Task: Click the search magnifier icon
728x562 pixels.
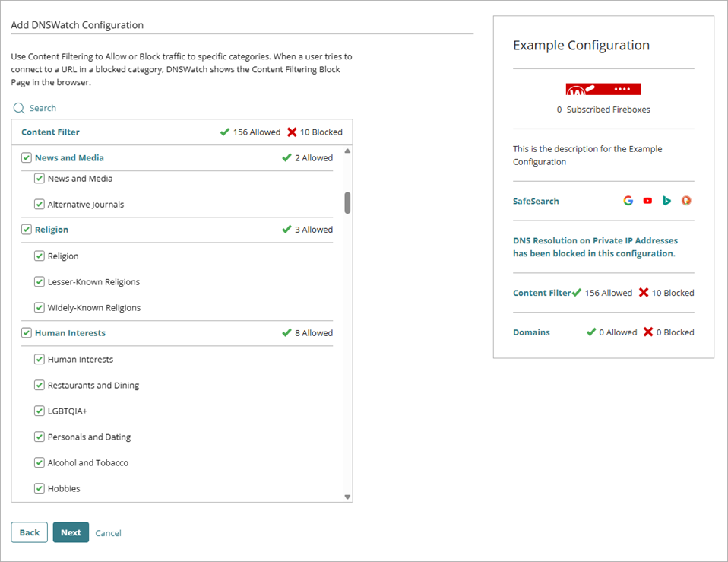Action: 19,108
